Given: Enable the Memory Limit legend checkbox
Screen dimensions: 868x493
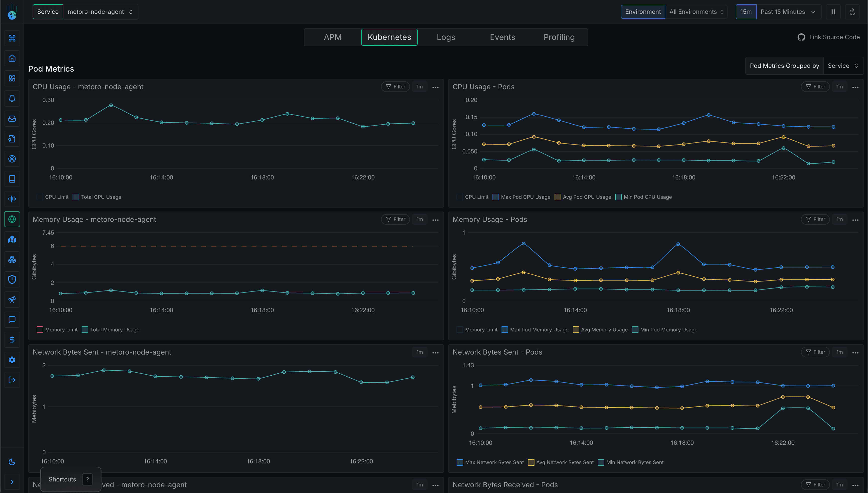Looking at the screenshot, I should pos(40,329).
